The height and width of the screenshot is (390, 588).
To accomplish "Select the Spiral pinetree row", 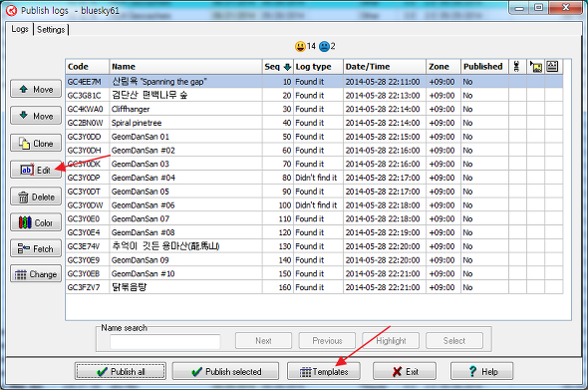I will [x=314, y=123].
